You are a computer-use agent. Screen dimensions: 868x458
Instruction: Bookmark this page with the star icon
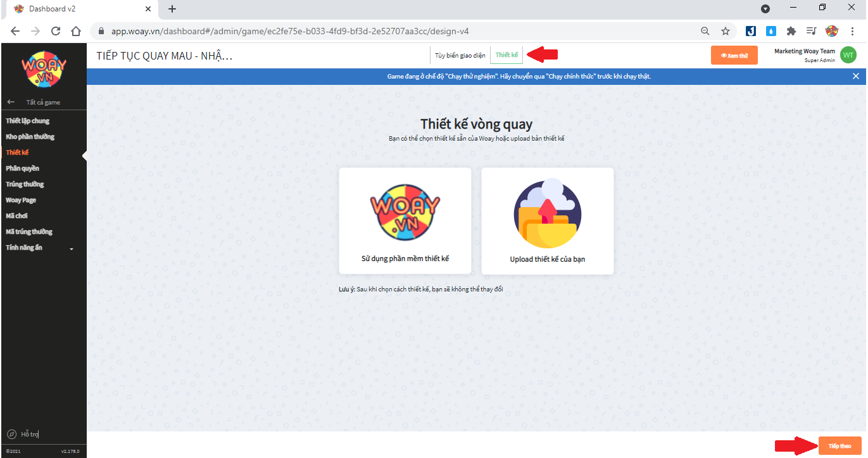(x=726, y=31)
